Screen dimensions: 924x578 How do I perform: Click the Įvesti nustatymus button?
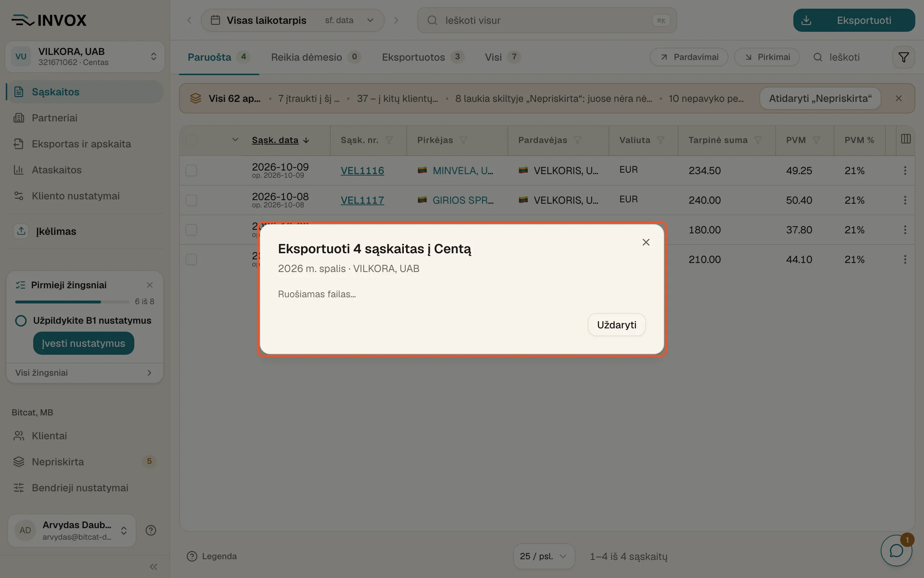84,343
